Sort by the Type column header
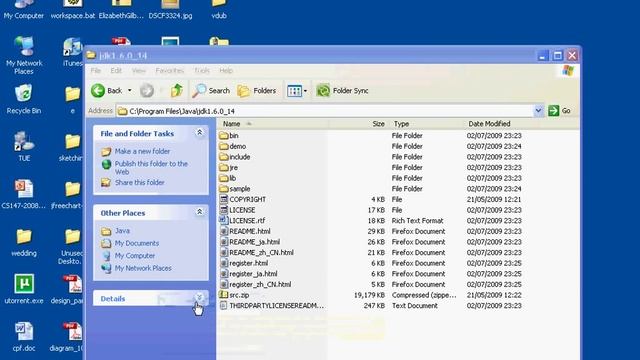640x360 pixels. pos(426,124)
